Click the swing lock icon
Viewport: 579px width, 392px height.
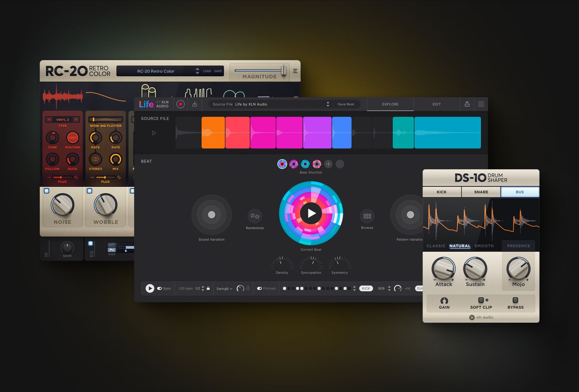coord(248,288)
